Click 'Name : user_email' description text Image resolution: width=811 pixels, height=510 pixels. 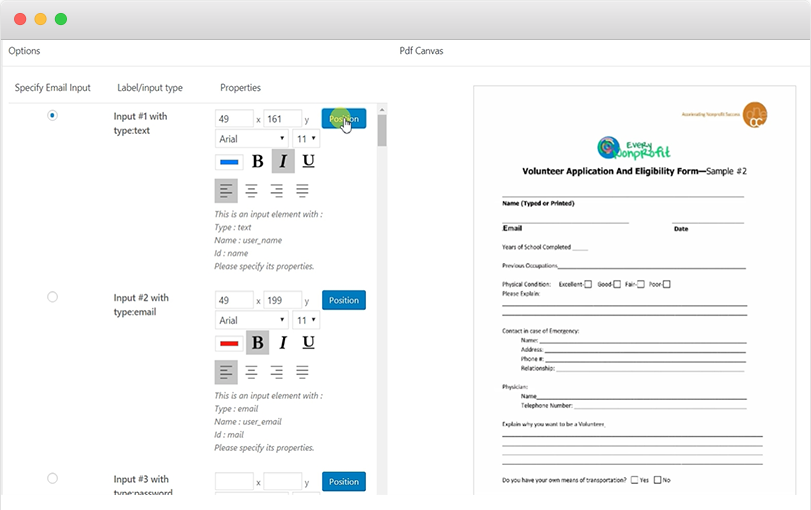pyautogui.click(x=248, y=422)
